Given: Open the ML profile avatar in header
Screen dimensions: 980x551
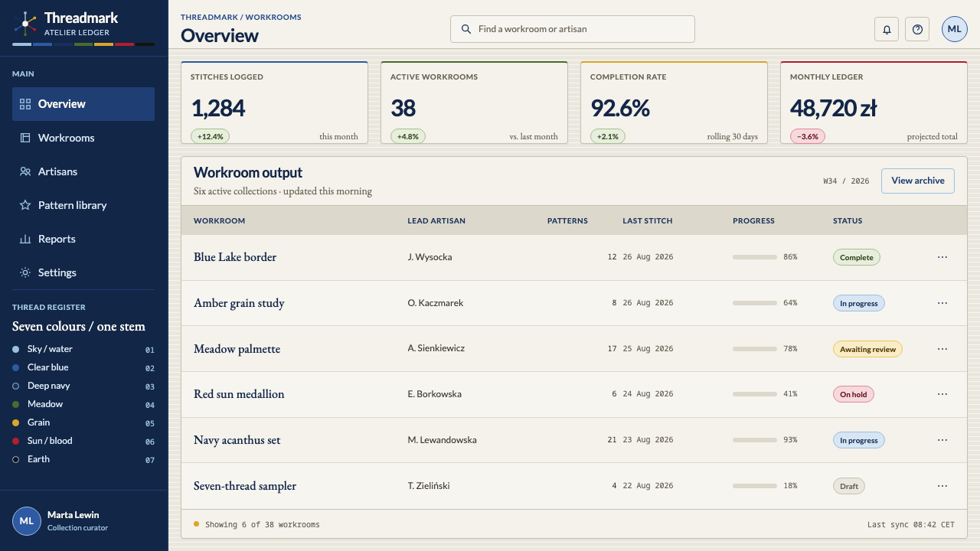Looking at the screenshot, I should [x=955, y=29].
